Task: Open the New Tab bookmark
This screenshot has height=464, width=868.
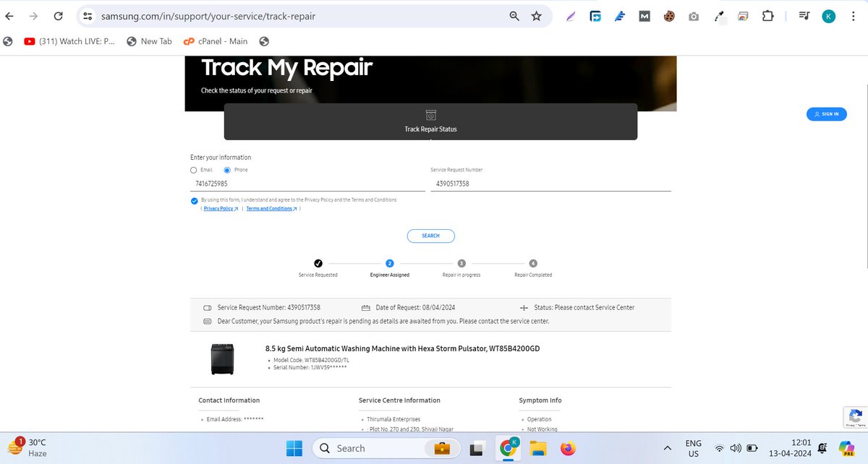Action: 149,41
